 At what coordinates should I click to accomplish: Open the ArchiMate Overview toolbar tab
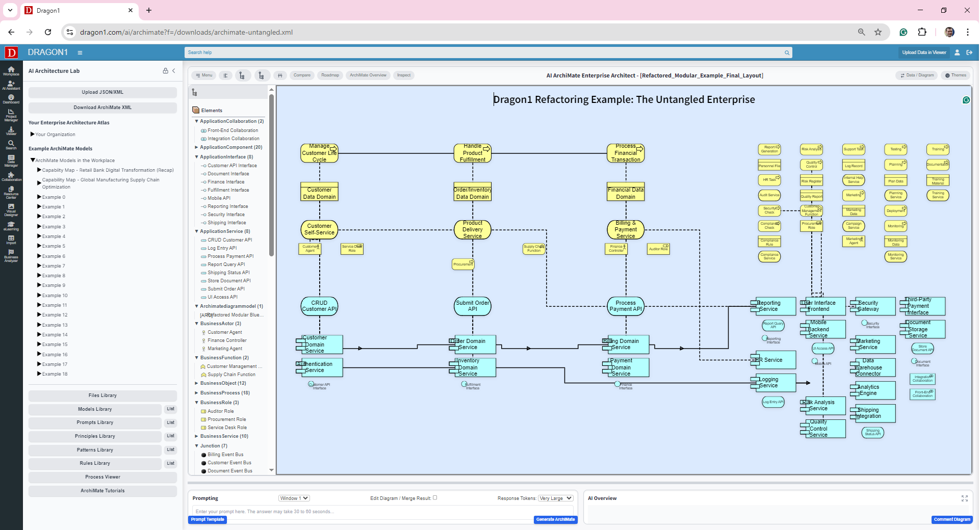[x=368, y=75]
